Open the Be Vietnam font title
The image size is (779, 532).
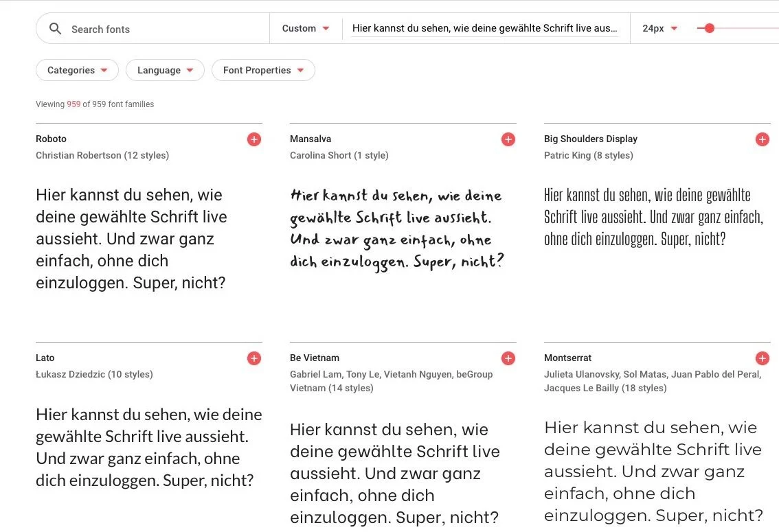[315, 358]
